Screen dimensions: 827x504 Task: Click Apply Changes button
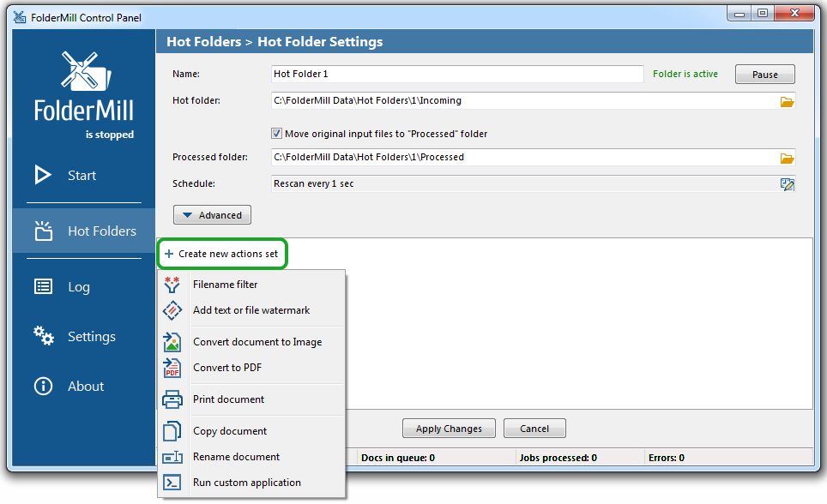(x=449, y=429)
